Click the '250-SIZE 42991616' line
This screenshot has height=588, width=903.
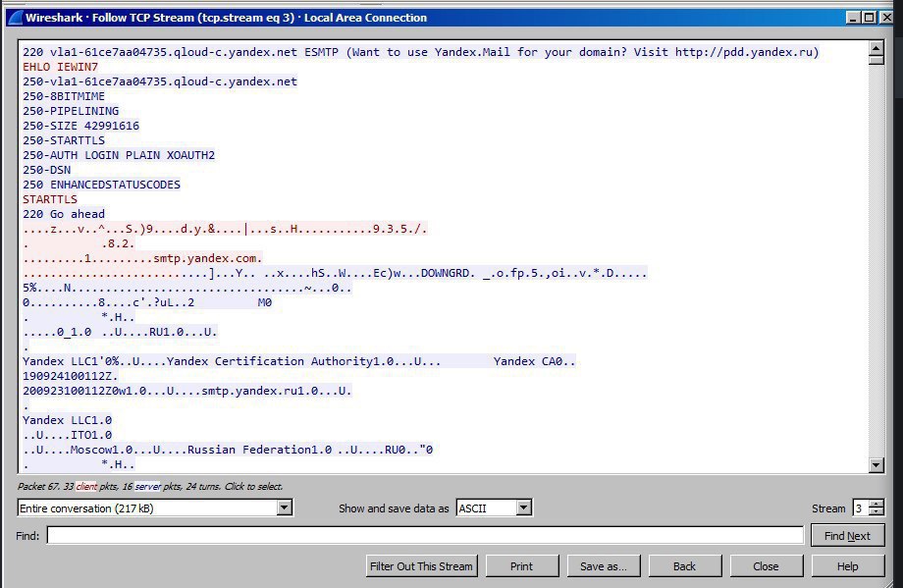(x=81, y=126)
